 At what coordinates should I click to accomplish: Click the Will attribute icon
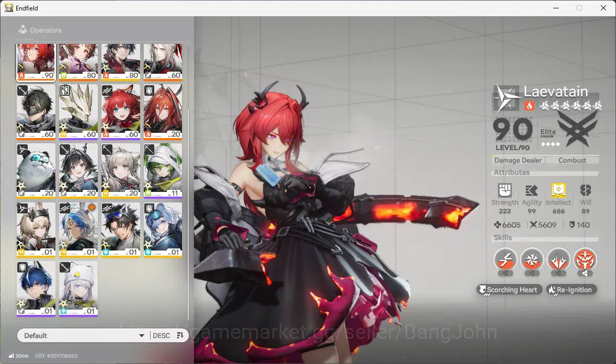(x=585, y=190)
